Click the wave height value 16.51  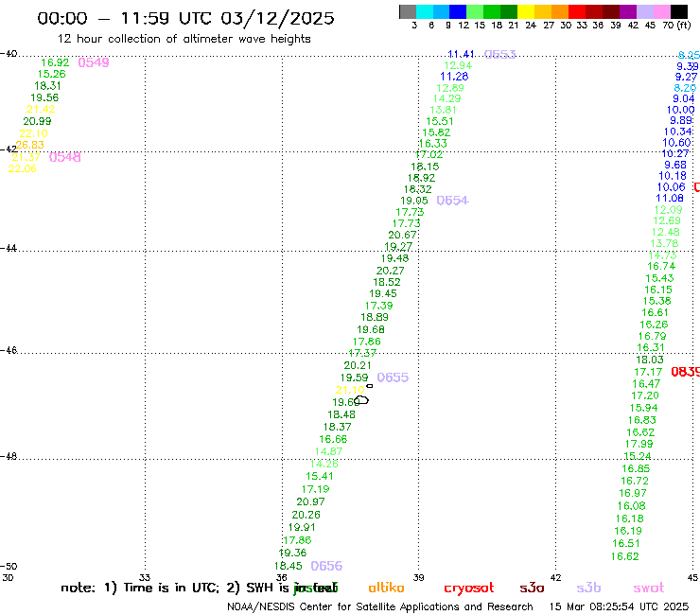(x=626, y=543)
